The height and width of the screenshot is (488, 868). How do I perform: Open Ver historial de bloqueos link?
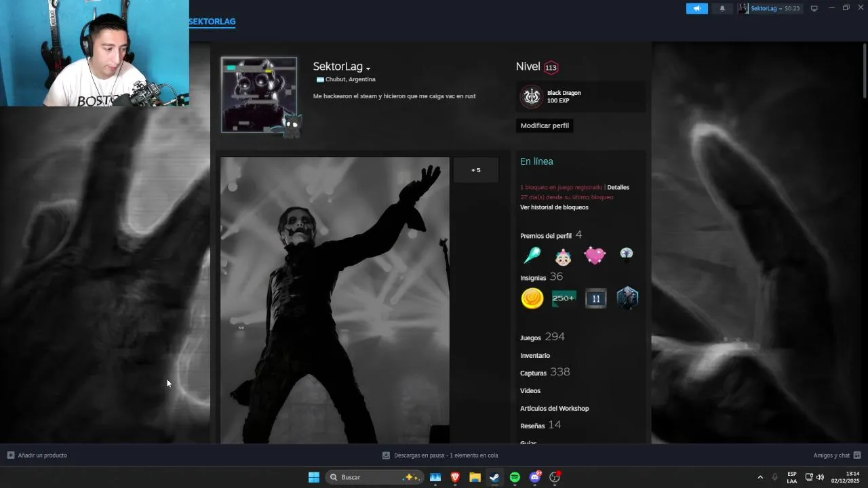click(554, 207)
